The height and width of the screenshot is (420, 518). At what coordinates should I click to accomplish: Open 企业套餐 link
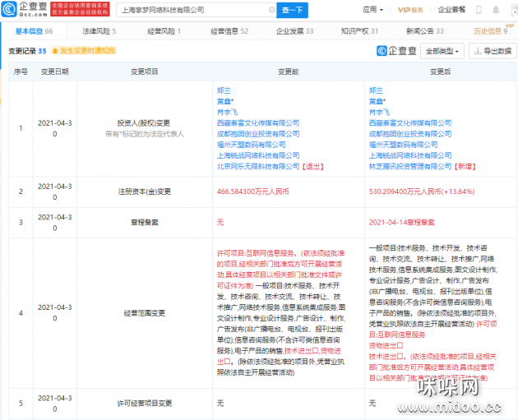coord(451,10)
